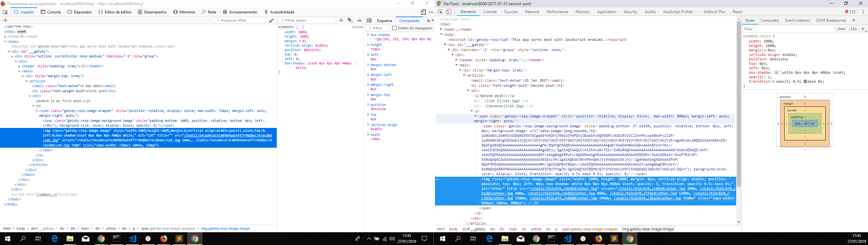The image size is (868, 245).
Task: Open Firefox icon in right taskbar
Action: click(x=598, y=239)
